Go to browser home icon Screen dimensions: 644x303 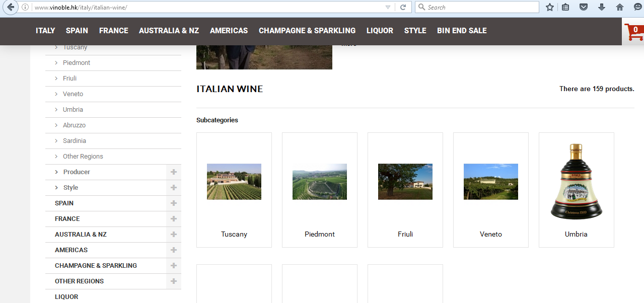click(619, 7)
